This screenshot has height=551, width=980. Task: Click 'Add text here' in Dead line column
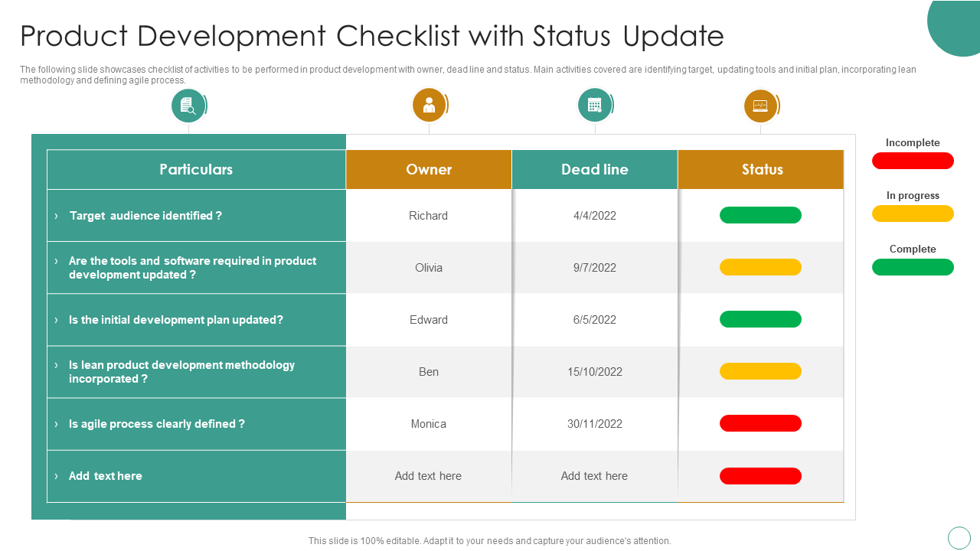tap(595, 476)
